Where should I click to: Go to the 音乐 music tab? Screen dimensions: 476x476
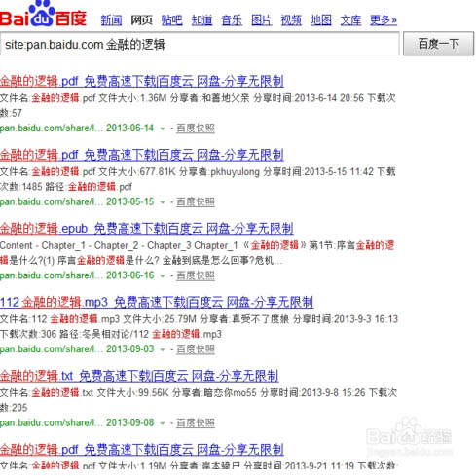pos(232,20)
